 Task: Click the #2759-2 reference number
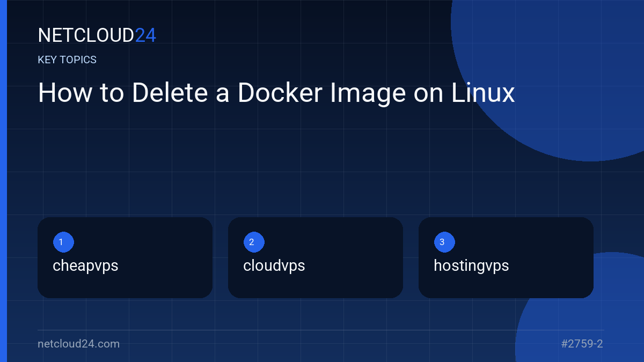[x=582, y=344]
